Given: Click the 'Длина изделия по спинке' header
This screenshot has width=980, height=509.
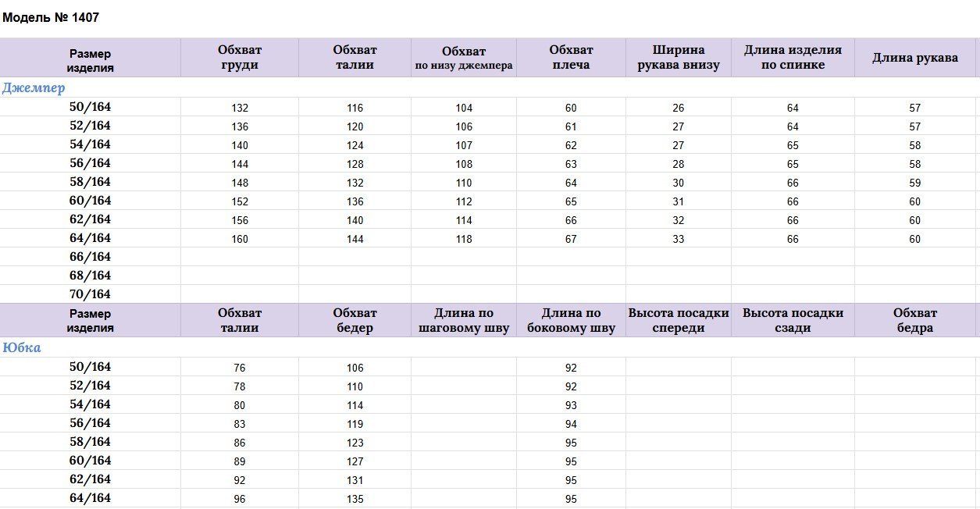Looking at the screenshot, I should pyautogui.click(x=793, y=58).
